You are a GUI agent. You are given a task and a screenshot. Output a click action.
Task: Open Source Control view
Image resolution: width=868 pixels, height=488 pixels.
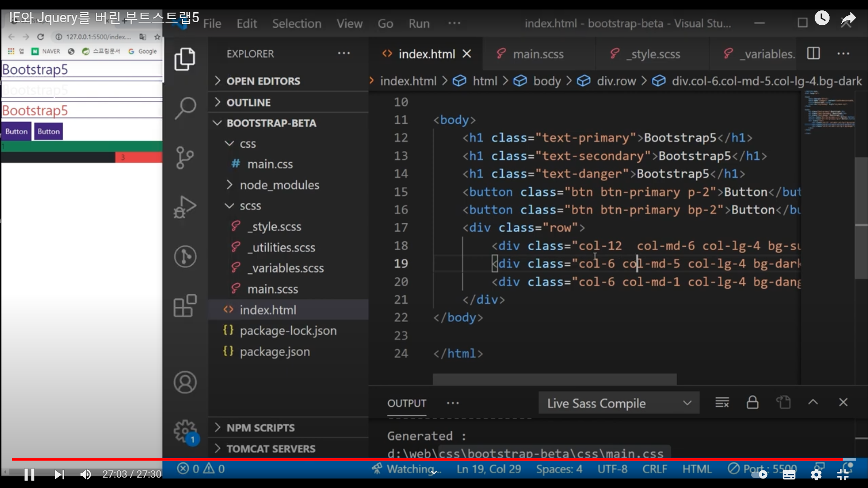tap(185, 158)
